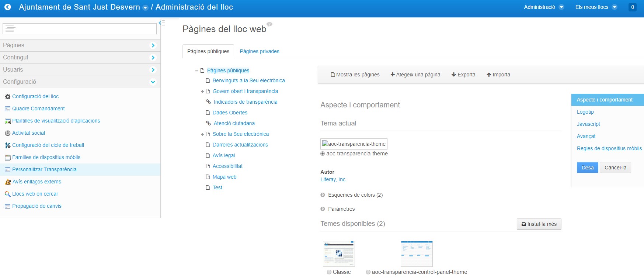Image resolution: width=644 pixels, height=279 pixels.
Task: Select Aspecte i comportament menu item
Action: pyautogui.click(x=608, y=100)
